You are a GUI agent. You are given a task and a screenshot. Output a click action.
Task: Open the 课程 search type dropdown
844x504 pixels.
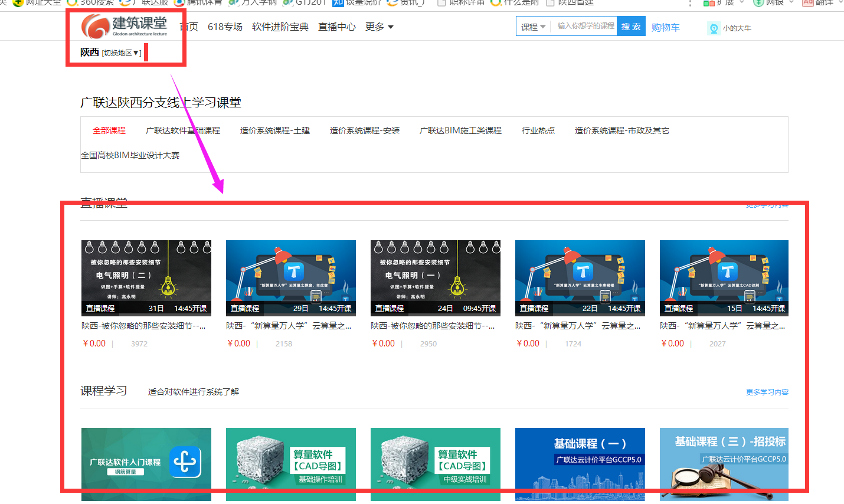[x=534, y=27]
